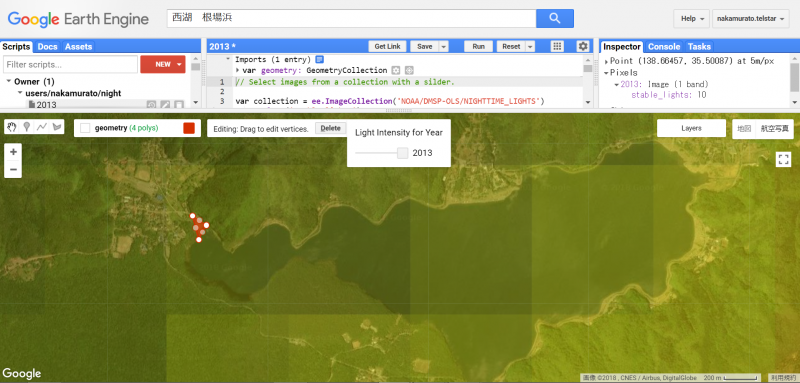Switch to the Console tab

[664, 46]
